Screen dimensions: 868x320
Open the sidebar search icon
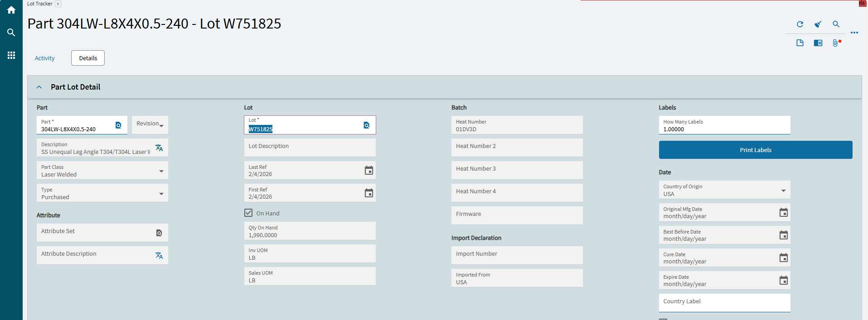[11, 33]
